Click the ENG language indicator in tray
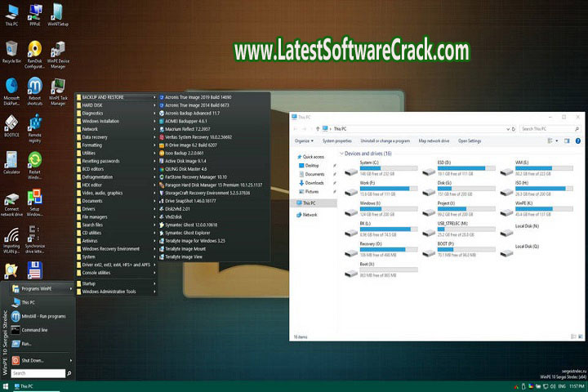Image resolution: width=588 pixels, height=392 pixels. [x=562, y=386]
